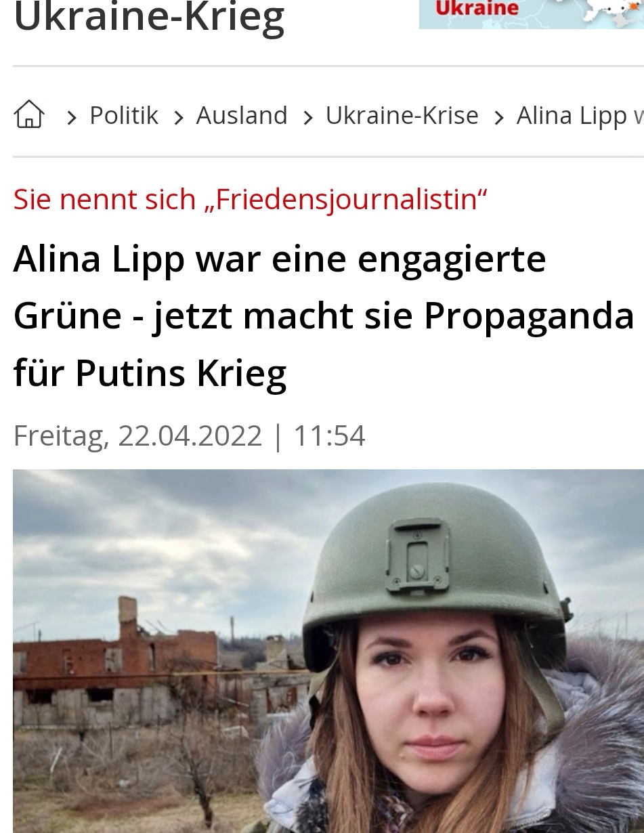Click the chevron before Ausland breadcrumb
Image resolution: width=644 pixels, height=833 pixels.
(178, 119)
